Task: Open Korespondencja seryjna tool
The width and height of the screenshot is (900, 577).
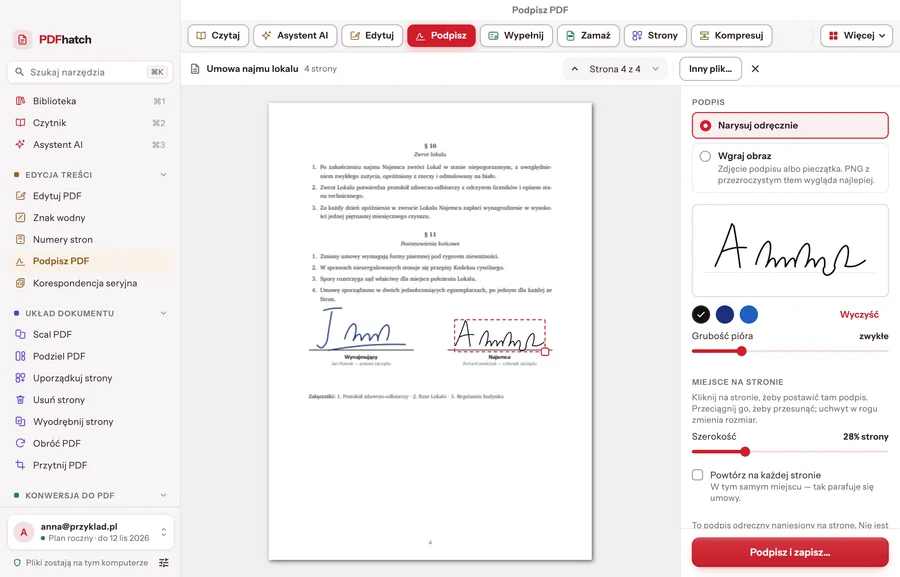Action: [x=90, y=283]
